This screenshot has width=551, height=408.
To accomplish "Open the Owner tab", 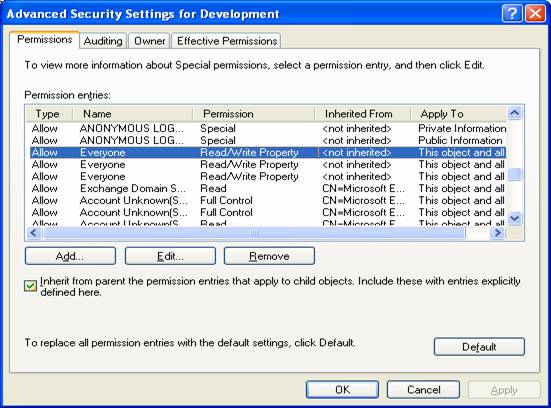I will pyautogui.click(x=149, y=41).
